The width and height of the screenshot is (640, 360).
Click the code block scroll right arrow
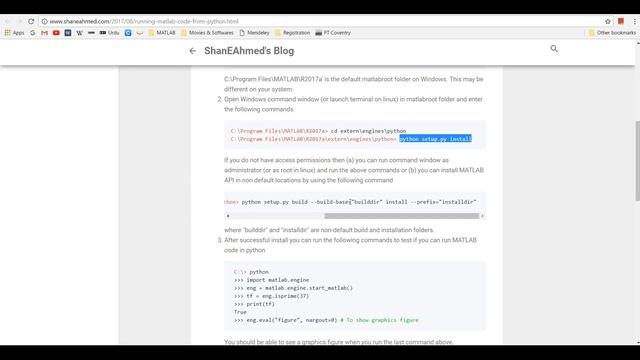click(482, 216)
